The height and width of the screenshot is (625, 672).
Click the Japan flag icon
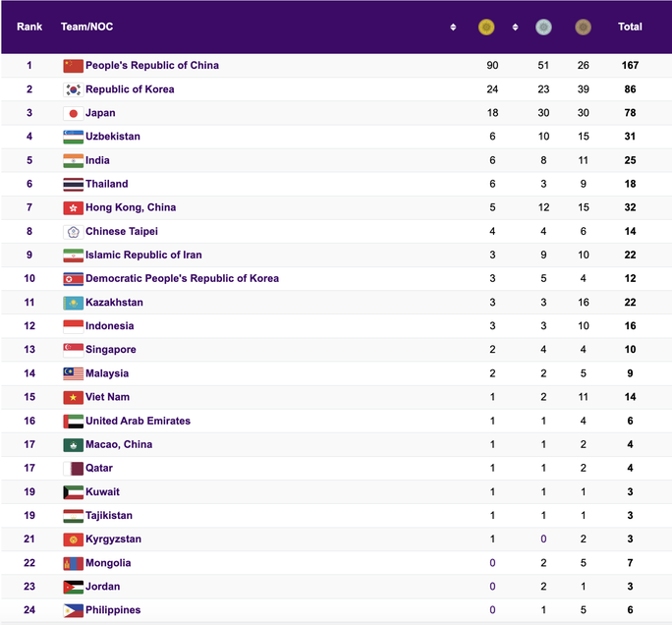click(73, 113)
